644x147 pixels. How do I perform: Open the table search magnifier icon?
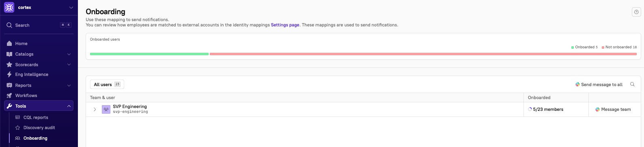632,84
